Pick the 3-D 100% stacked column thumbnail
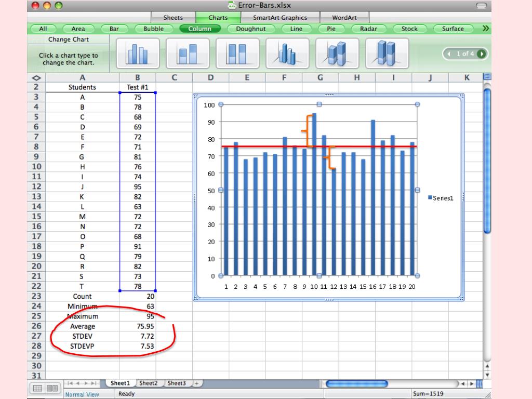The image size is (532, 399). point(387,54)
